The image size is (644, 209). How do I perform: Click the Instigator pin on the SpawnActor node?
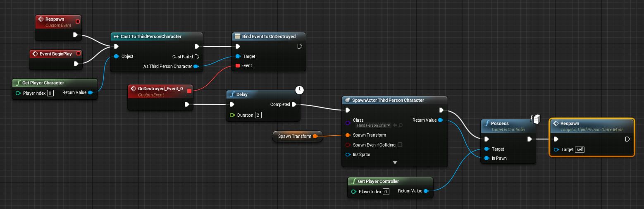pyautogui.click(x=348, y=154)
